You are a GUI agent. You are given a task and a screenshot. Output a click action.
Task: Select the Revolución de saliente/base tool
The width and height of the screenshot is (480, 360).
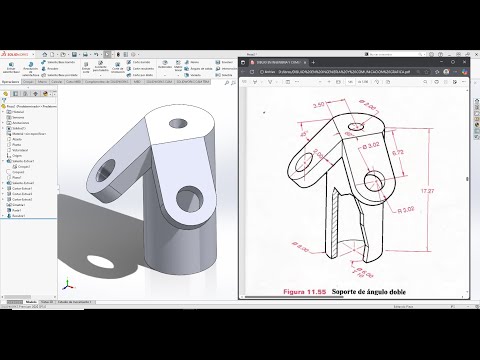click(30, 69)
